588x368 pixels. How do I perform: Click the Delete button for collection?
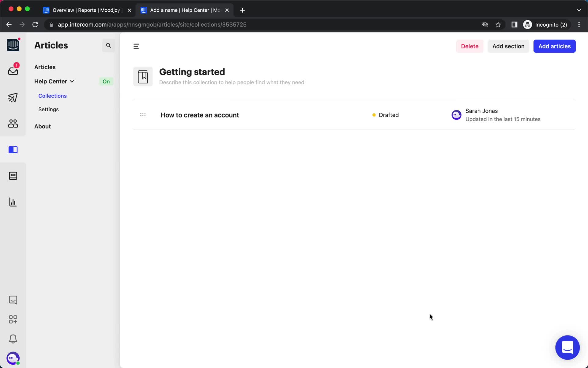[469, 46]
